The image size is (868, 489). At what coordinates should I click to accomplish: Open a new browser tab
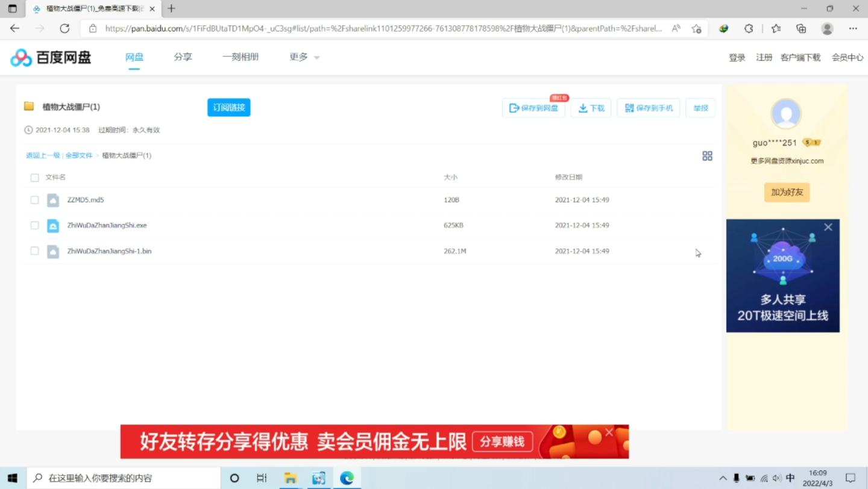point(171,8)
